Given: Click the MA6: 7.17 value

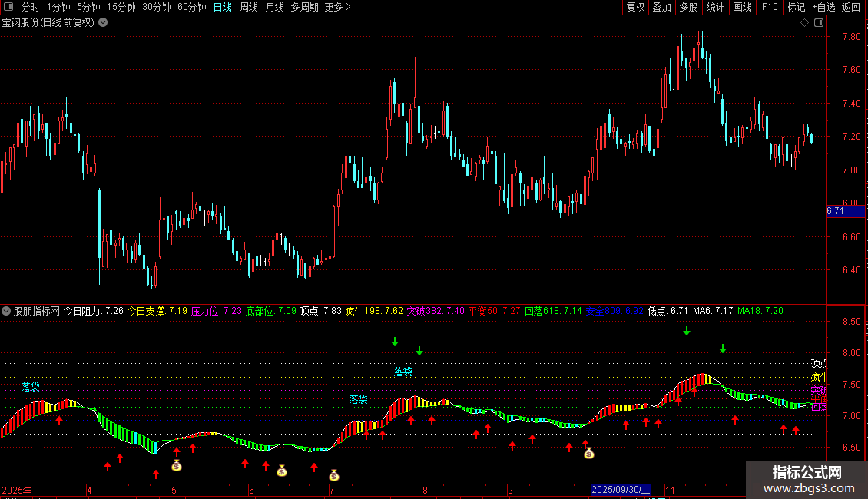Looking at the screenshot, I should [x=713, y=311].
